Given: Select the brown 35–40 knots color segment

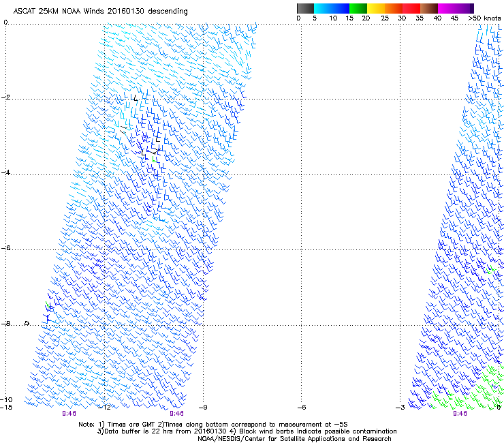Looking at the screenshot, I should coord(429,8).
